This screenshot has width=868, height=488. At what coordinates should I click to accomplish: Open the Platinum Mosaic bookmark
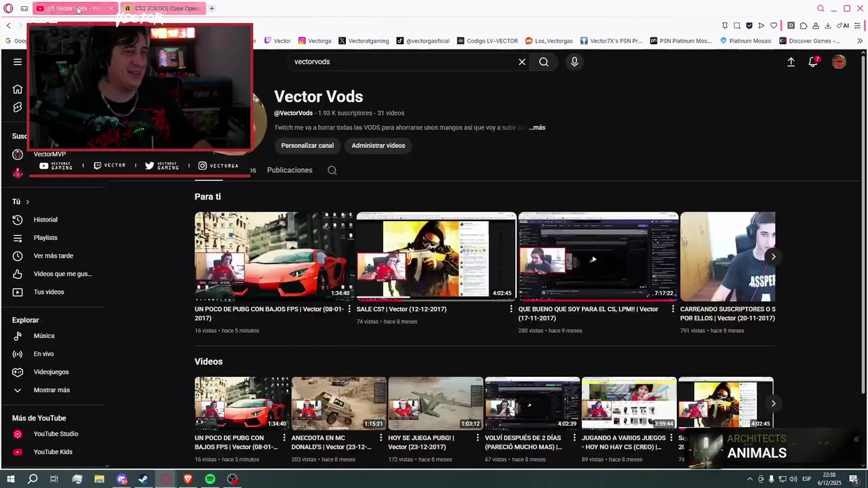[745, 41]
